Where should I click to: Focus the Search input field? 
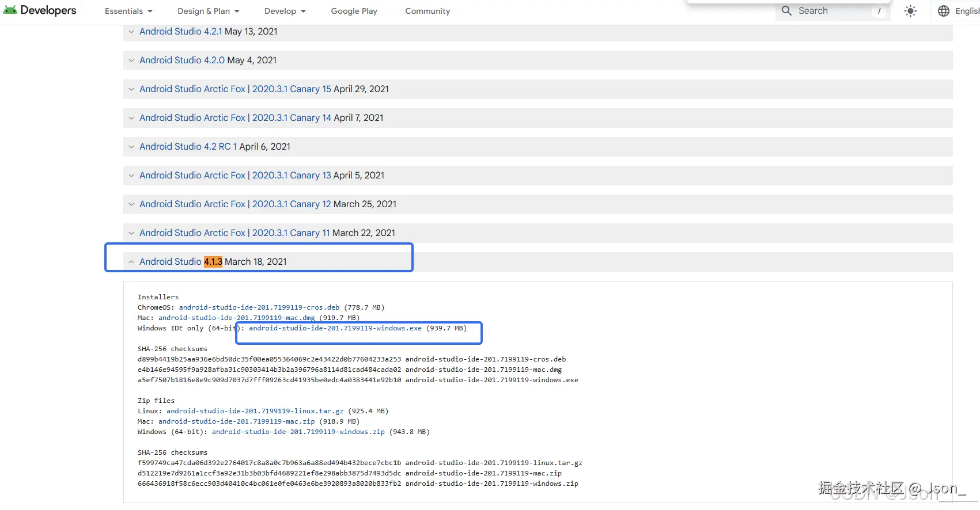[833, 11]
